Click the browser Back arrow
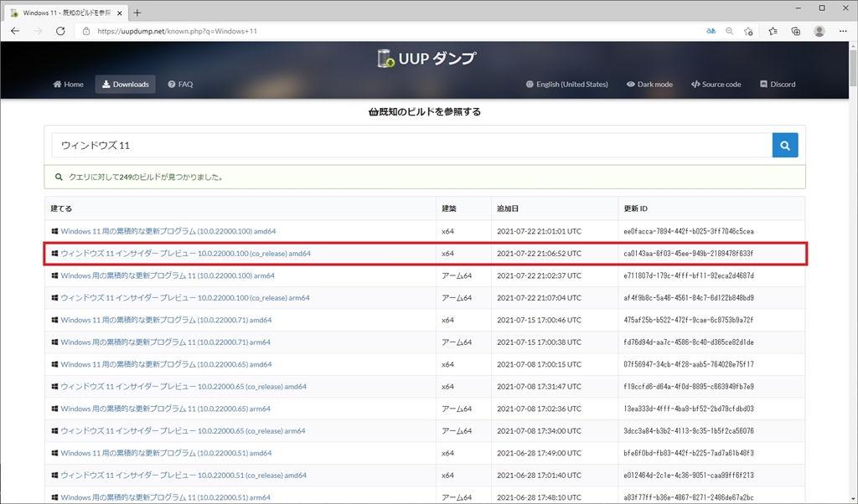The image size is (858, 504). click(x=15, y=31)
